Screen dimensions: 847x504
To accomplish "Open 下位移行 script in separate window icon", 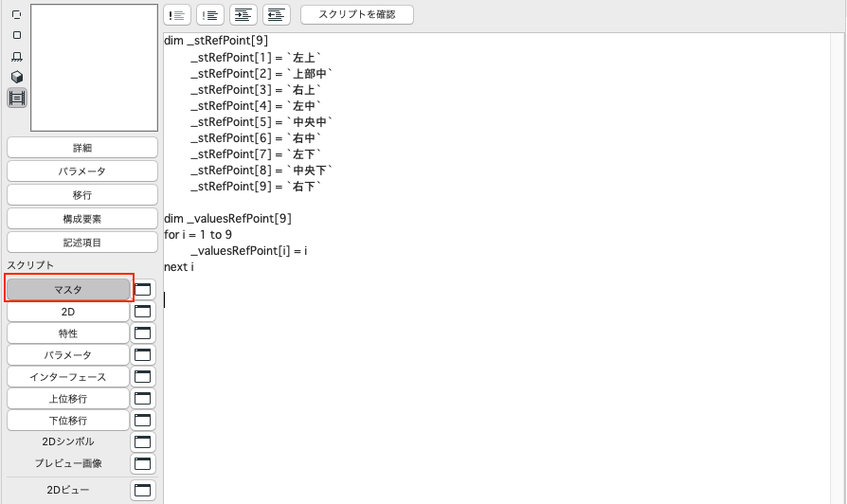I will pos(143,421).
